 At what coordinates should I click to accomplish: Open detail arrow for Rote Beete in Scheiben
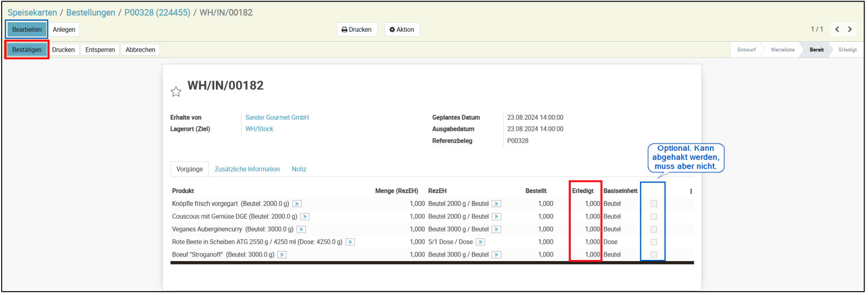point(350,242)
